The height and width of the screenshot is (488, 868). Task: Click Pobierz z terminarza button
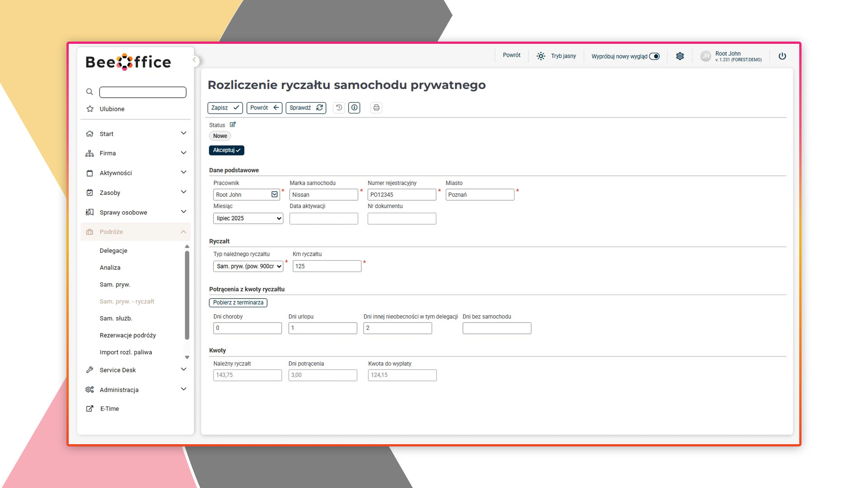(x=238, y=303)
